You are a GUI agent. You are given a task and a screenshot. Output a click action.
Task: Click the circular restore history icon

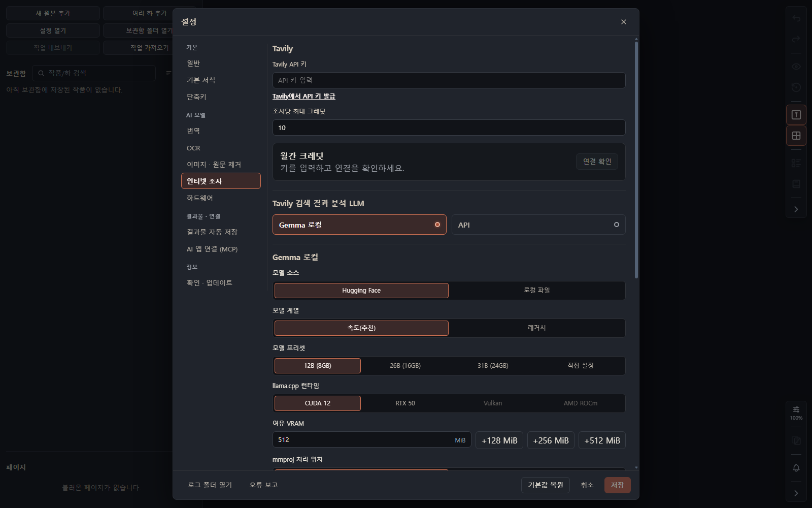pos(796,87)
